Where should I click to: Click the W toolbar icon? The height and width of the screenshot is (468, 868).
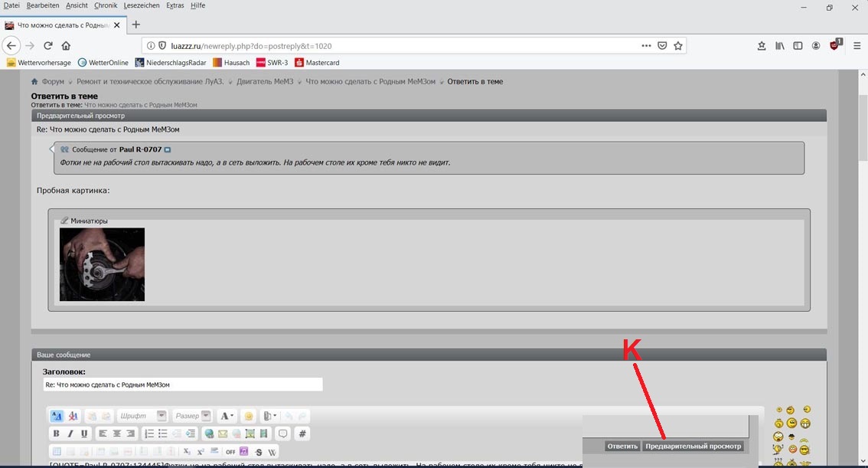(272, 452)
